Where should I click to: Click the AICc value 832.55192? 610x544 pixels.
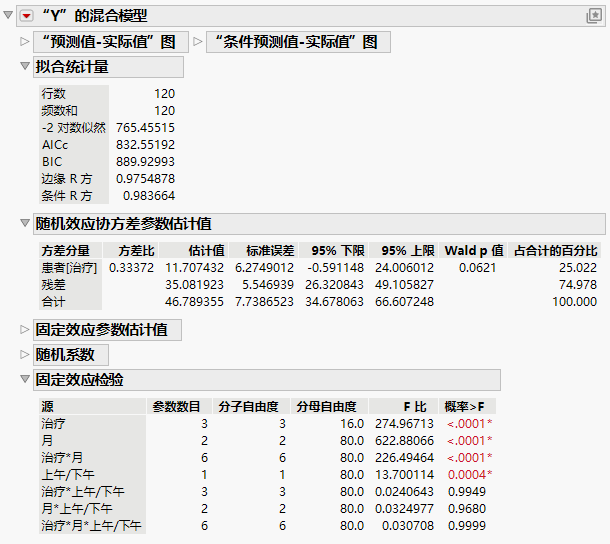(145, 145)
